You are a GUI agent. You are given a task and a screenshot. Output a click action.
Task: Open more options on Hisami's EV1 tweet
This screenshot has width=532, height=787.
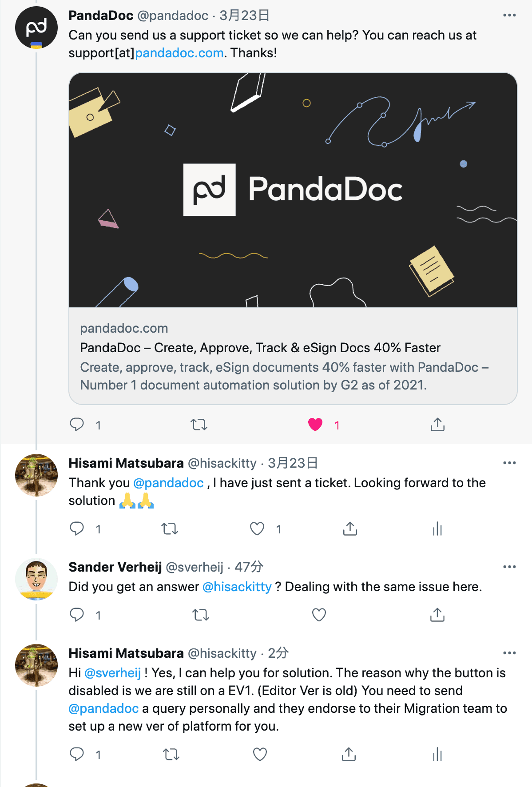[x=509, y=653]
